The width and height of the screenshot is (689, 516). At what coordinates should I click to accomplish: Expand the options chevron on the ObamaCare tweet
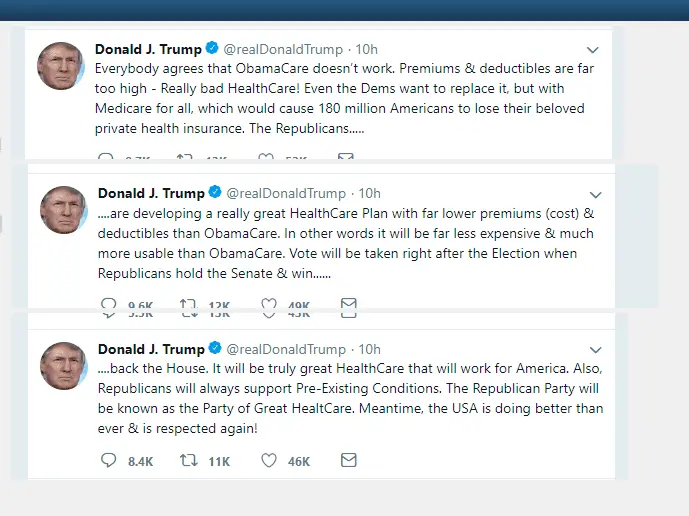click(592, 50)
